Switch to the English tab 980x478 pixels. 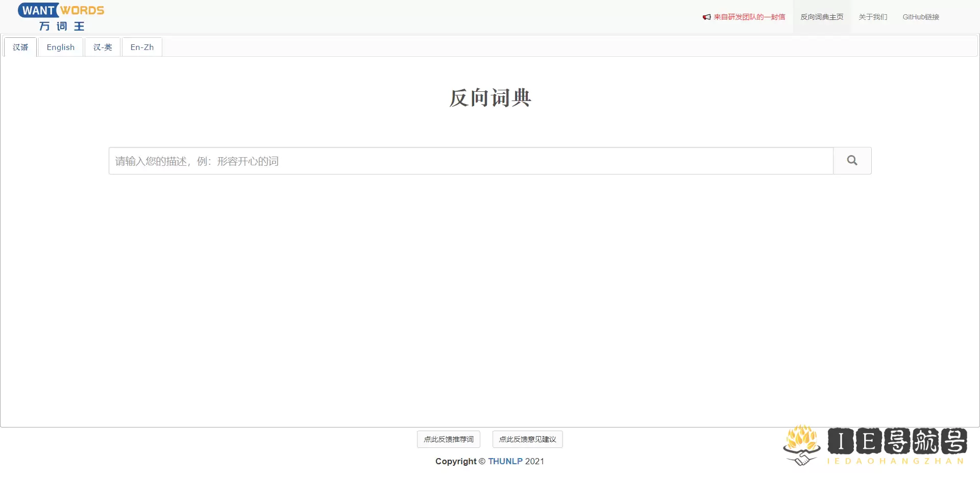point(60,47)
